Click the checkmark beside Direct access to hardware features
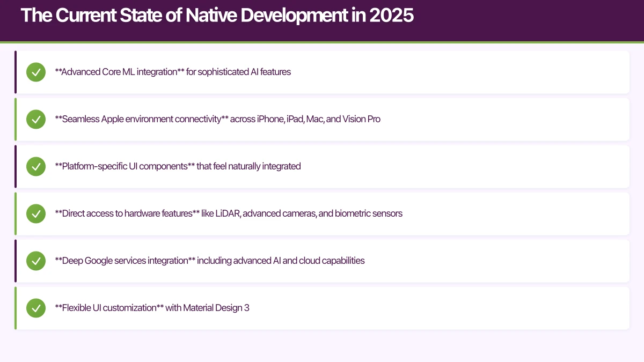The image size is (644, 362). [35, 213]
